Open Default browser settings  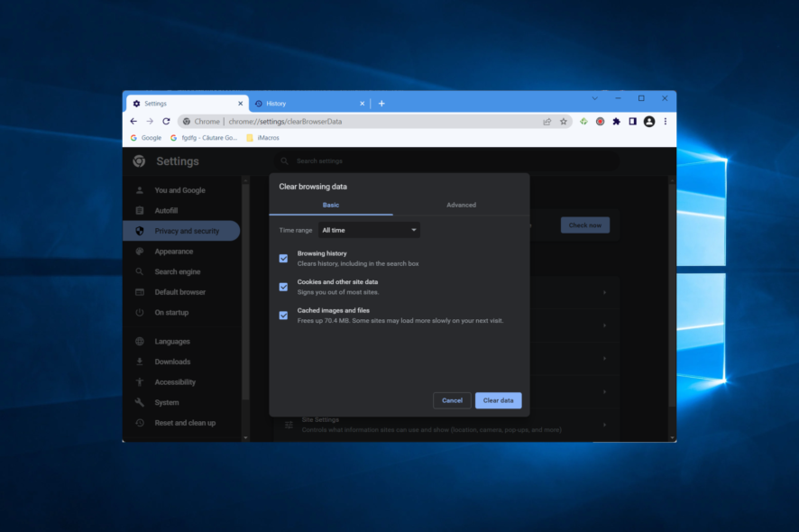[181, 292]
